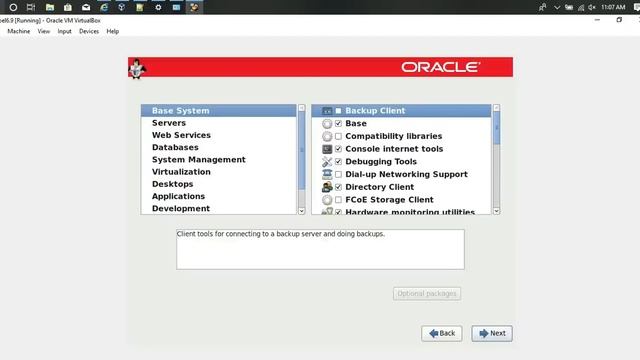Open the Store bag icon on taskbar

tap(68, 7)
